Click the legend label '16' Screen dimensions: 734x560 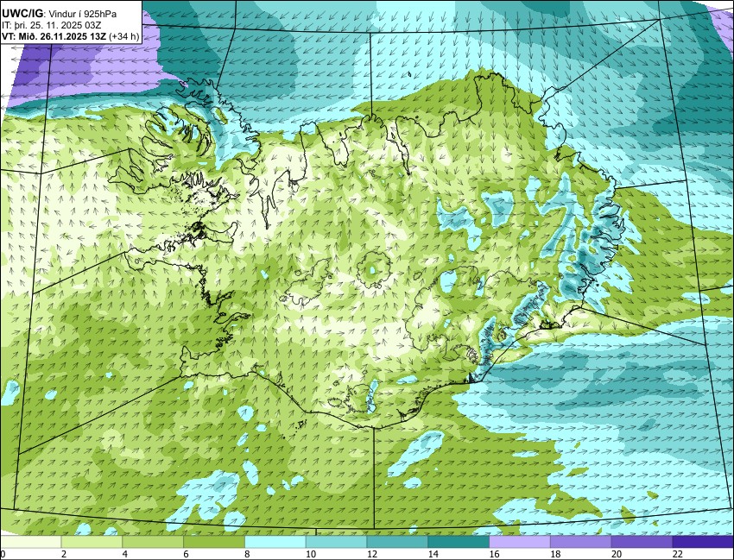pyautogui.click(x=495, y=554)
